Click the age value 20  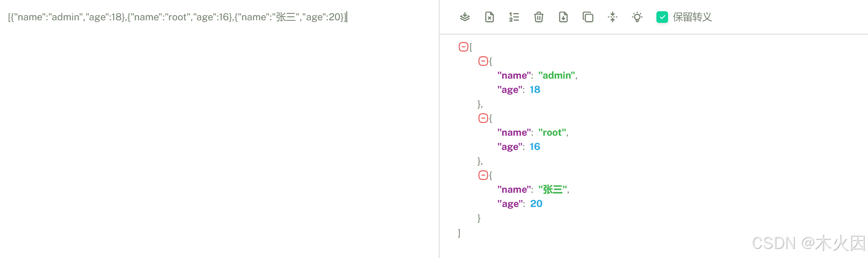[x=536, y=204]
